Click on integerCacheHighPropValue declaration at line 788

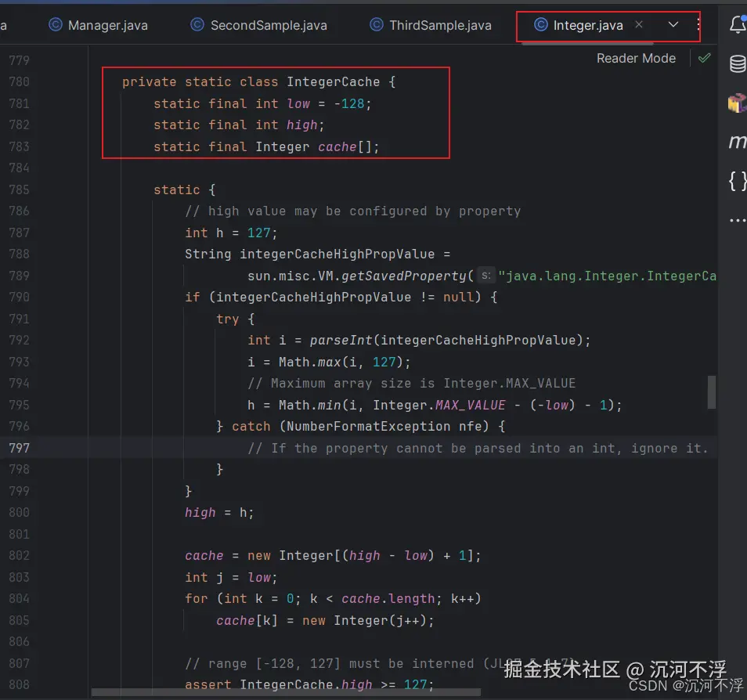click(x=337, y=254)
